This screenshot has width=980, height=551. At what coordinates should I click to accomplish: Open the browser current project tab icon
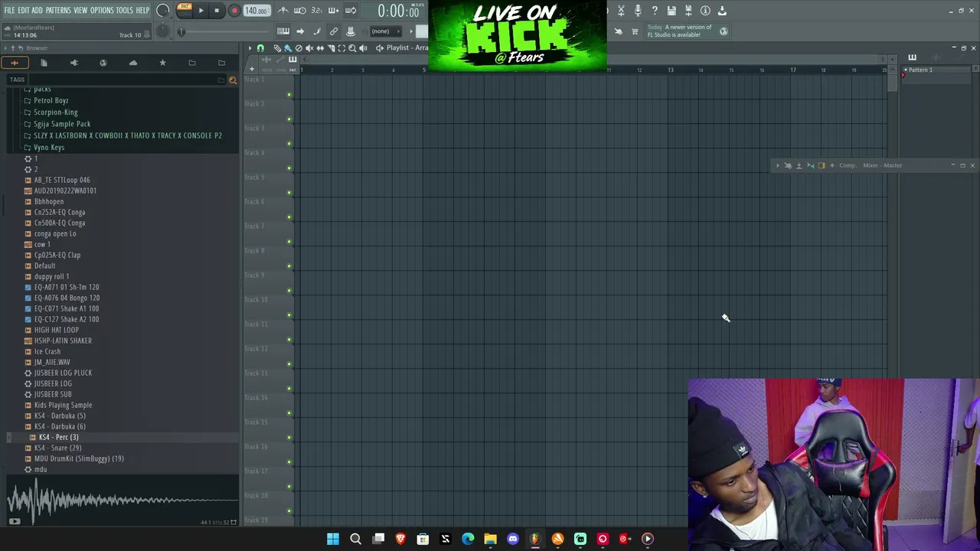pyautogui.click(x=44, y=63)
